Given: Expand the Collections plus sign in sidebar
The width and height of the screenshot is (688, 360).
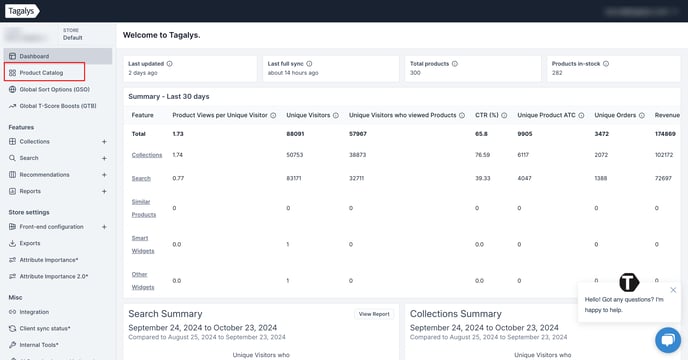Looking at the screenshot, I should 104,142.
